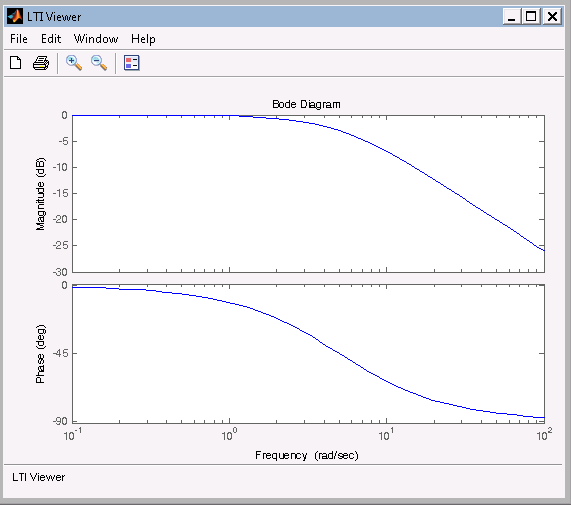Click the 10^2 frequency tick label
The height and width of the screenshot is (505, 571).
(x=544, y=434)
